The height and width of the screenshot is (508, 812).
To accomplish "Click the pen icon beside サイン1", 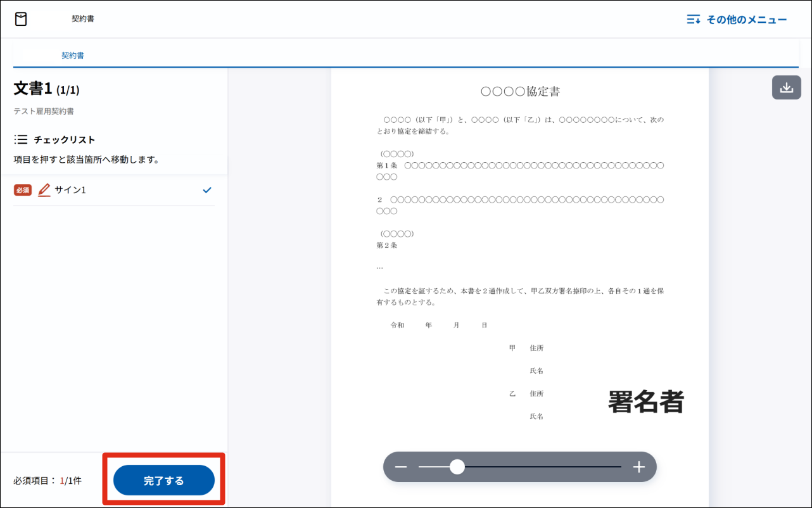I will (x=44, y=190).
